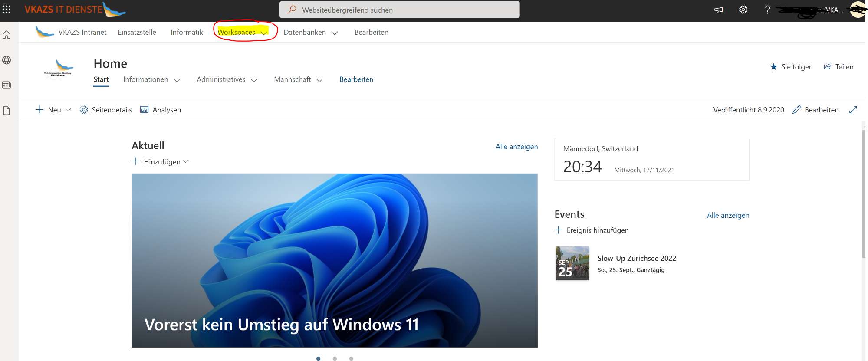Select the second carousel dot
The width and height of the screenshot is (868, 361).
point(335,358)
